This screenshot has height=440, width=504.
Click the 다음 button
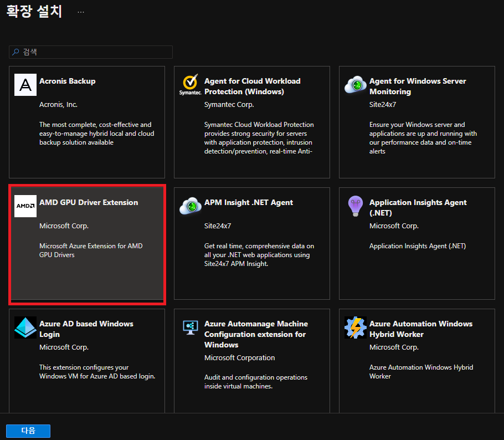(x=28, y=431)
